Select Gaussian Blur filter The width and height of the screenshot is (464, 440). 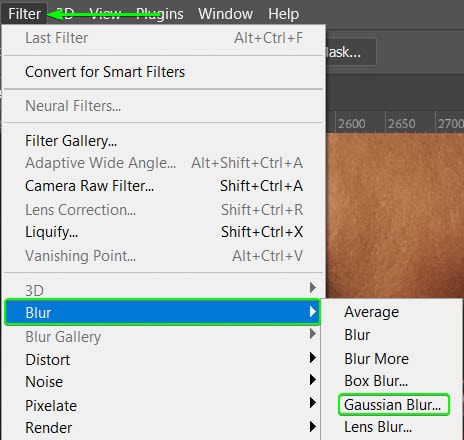point(393,405)
